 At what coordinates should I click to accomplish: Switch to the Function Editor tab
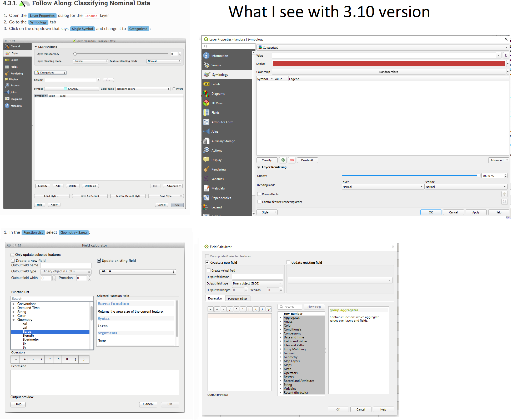point(238,298)
